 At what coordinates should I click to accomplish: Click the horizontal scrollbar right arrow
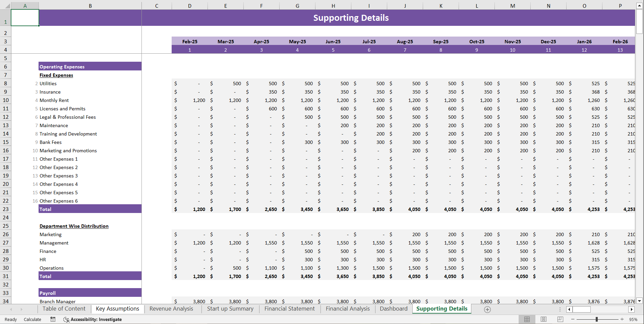click(x=632, y=309)
